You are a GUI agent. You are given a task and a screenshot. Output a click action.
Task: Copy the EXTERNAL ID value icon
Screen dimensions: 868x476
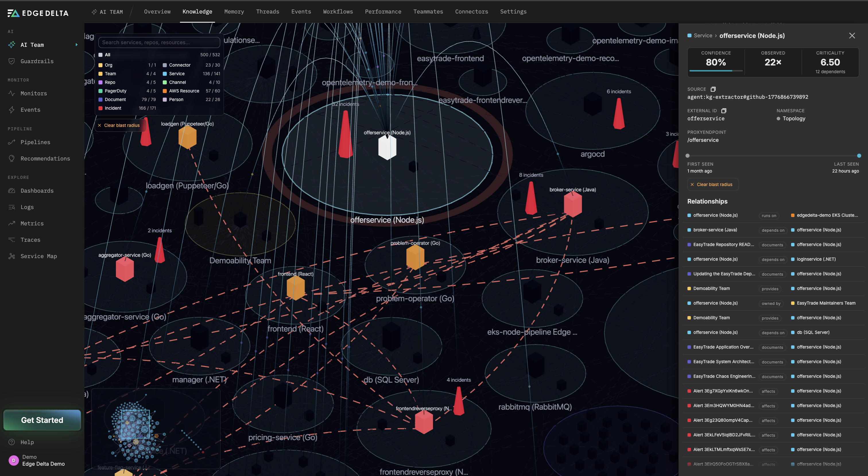point(724,111)
